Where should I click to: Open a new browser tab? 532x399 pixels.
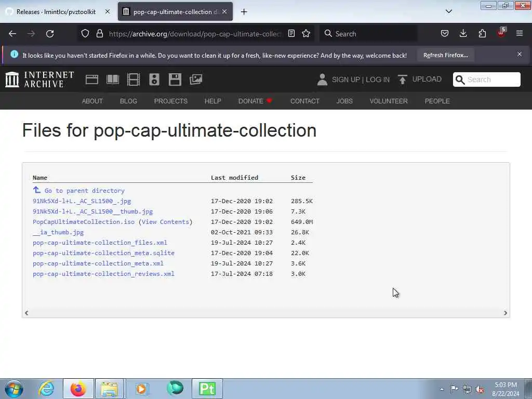[244, 12]
